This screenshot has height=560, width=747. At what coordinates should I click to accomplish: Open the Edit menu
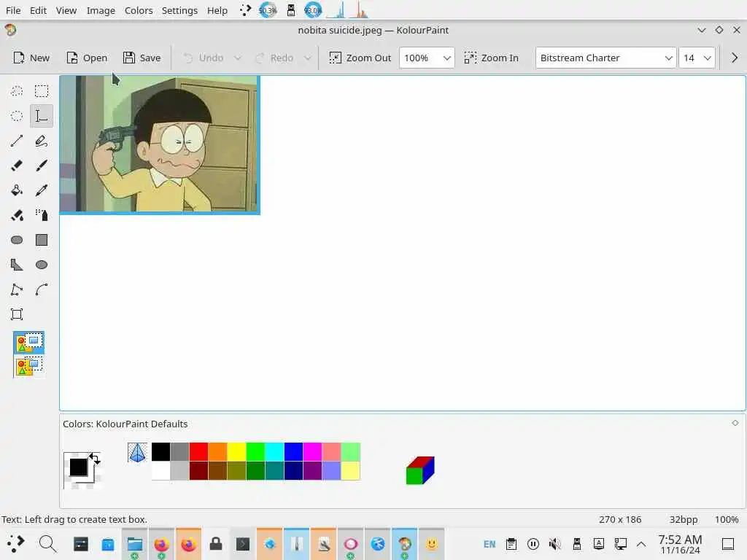[x=38, y=10]
